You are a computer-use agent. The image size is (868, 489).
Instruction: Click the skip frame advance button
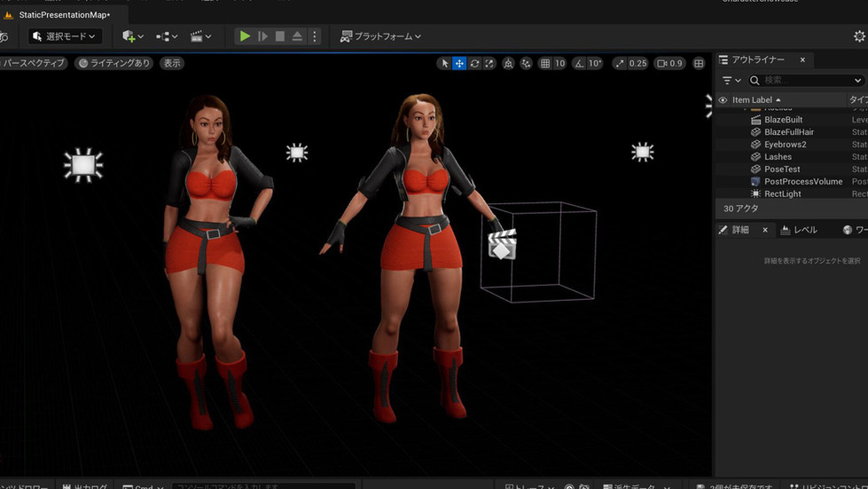(263, 36)
